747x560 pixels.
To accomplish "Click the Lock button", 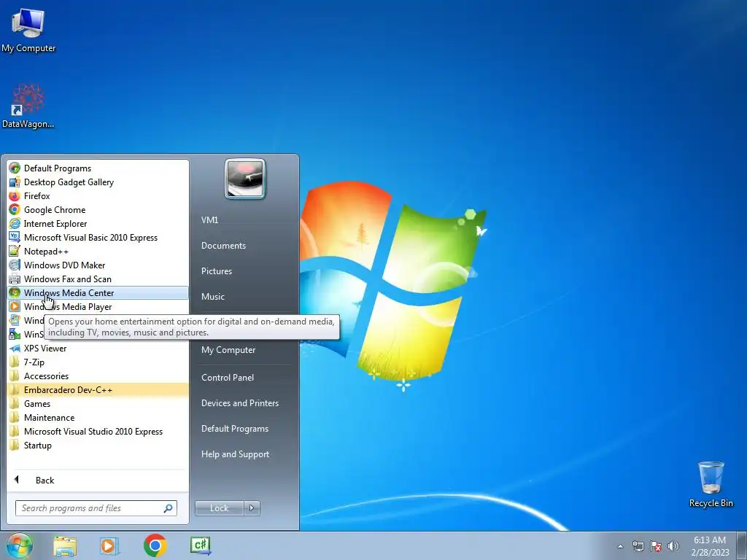I will click(219, 508).
